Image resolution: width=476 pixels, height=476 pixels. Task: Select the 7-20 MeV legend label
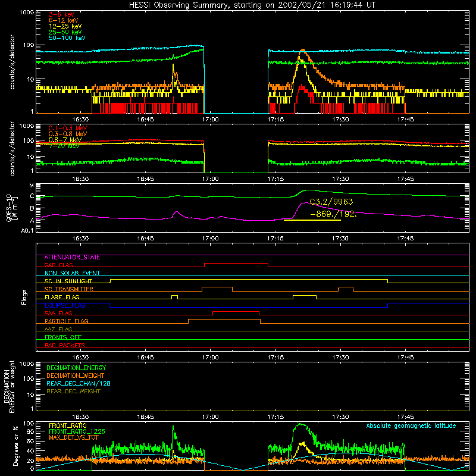click(x=64, y=146)
